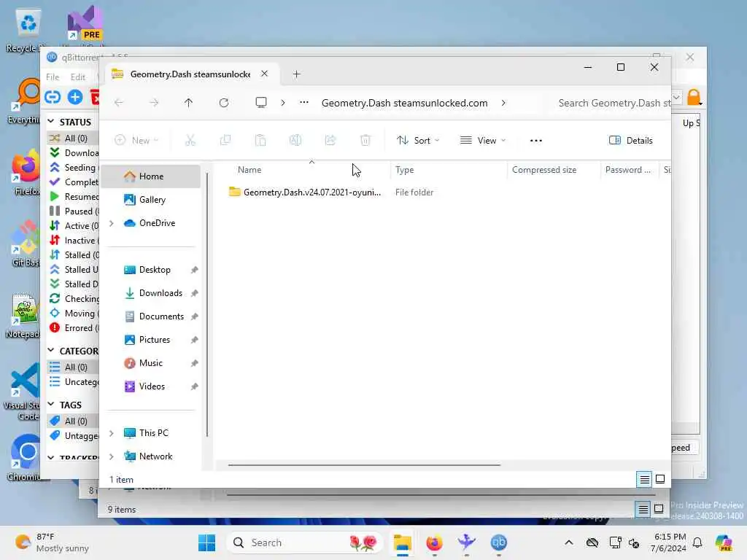Open the See more options menu

click(536, 141)
